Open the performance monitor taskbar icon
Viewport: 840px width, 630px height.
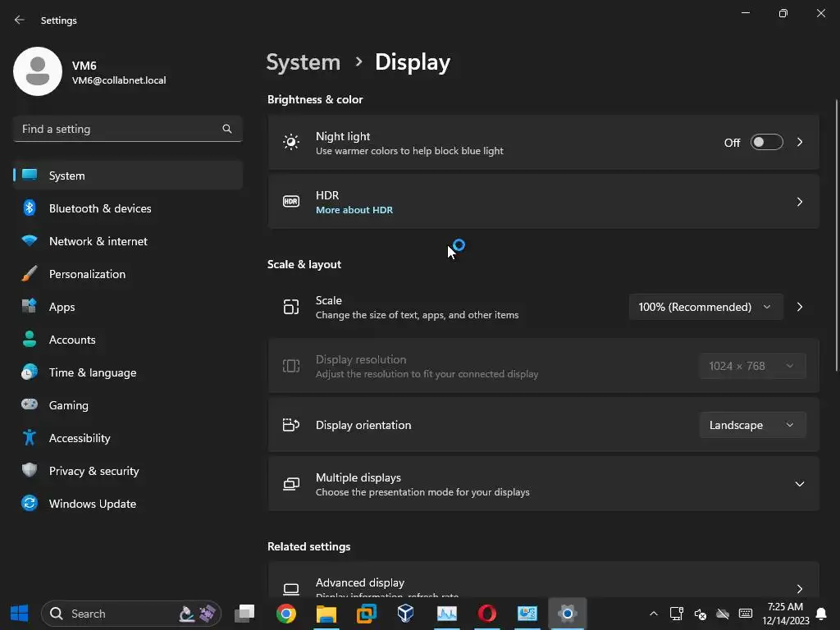click(446, 614)
